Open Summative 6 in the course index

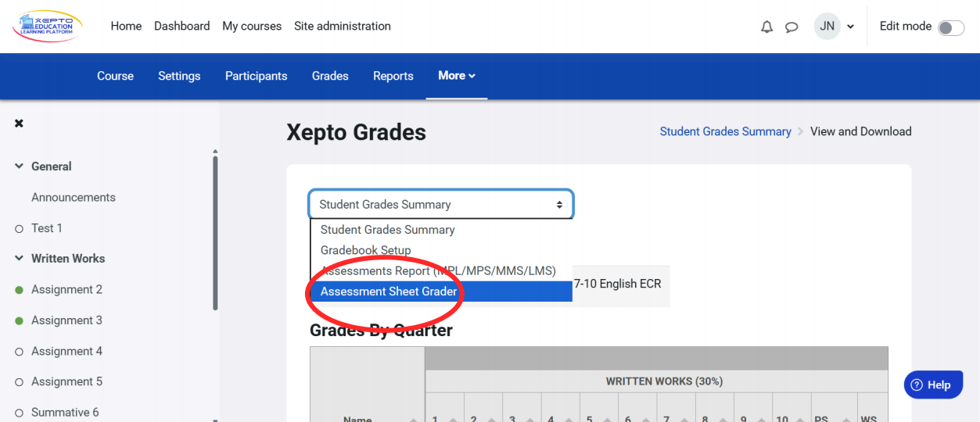click(65, 412)
